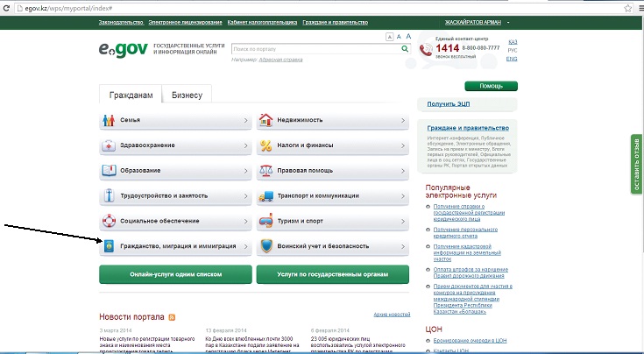Expand Социальное обеспечение category arrow
644x354 pixels.
(x=244, y=222)
